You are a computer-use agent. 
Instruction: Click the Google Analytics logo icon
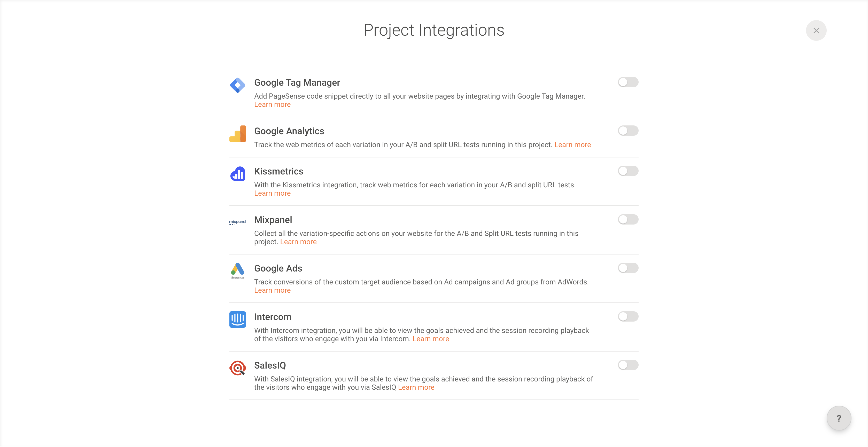pos(238,134)
